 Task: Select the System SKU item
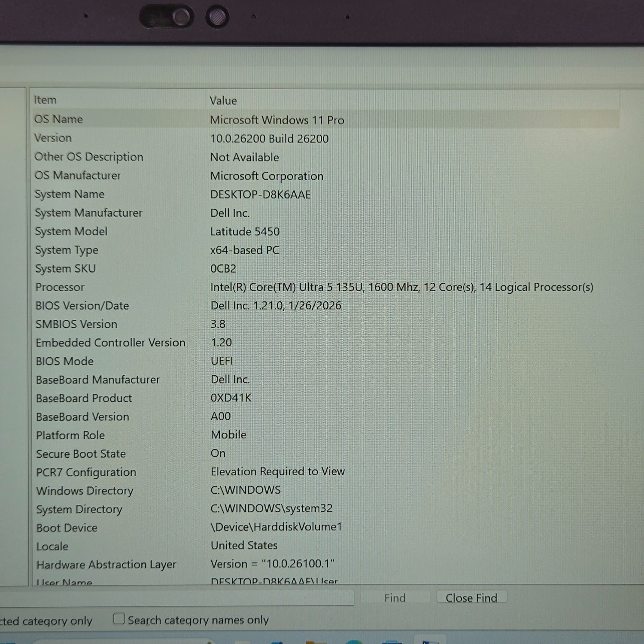pyautogui.click(x=65, y=268)
